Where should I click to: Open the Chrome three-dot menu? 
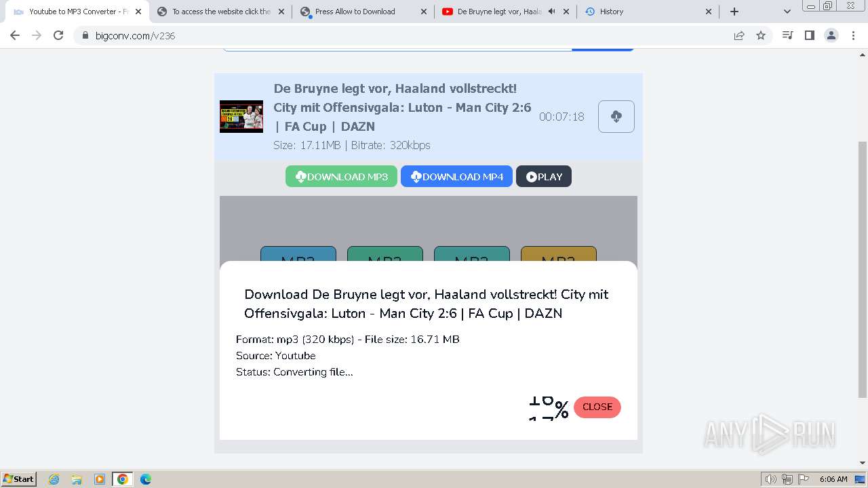coord(854,35)
